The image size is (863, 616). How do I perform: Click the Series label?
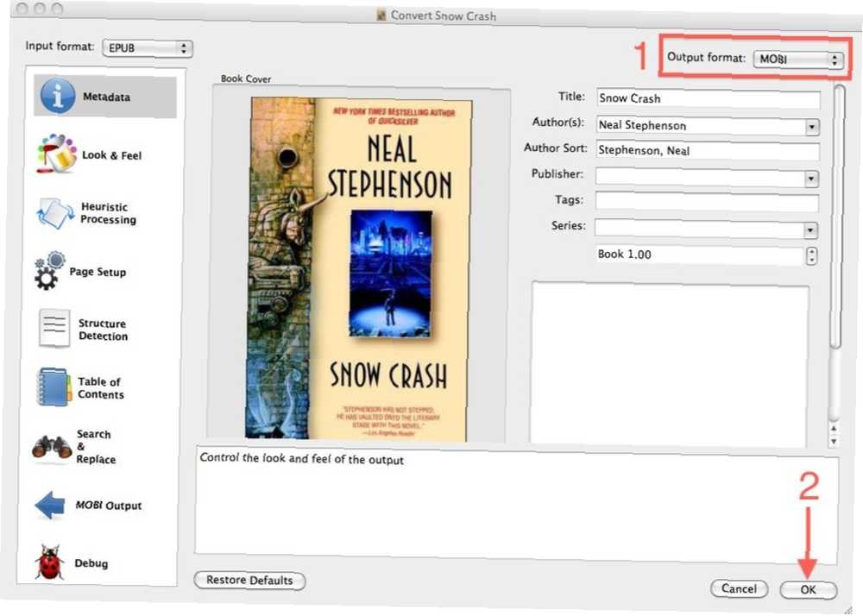tap(569, 225)
